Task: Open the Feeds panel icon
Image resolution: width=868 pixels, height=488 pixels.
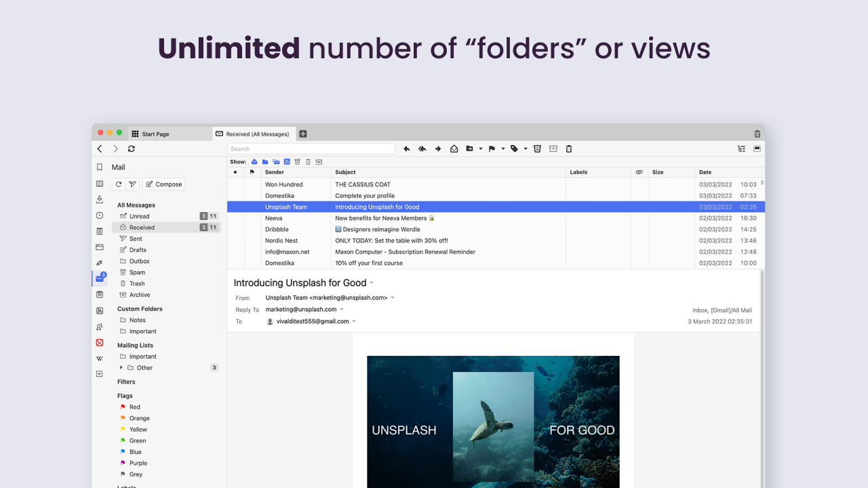Action: click(100, 310)
